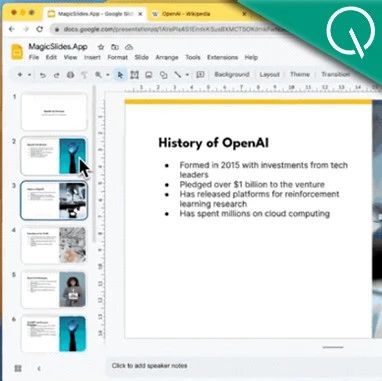The image size is (382, 381).
Task: Click the Google Slides home logo
Action: click(x=17, y=52)
